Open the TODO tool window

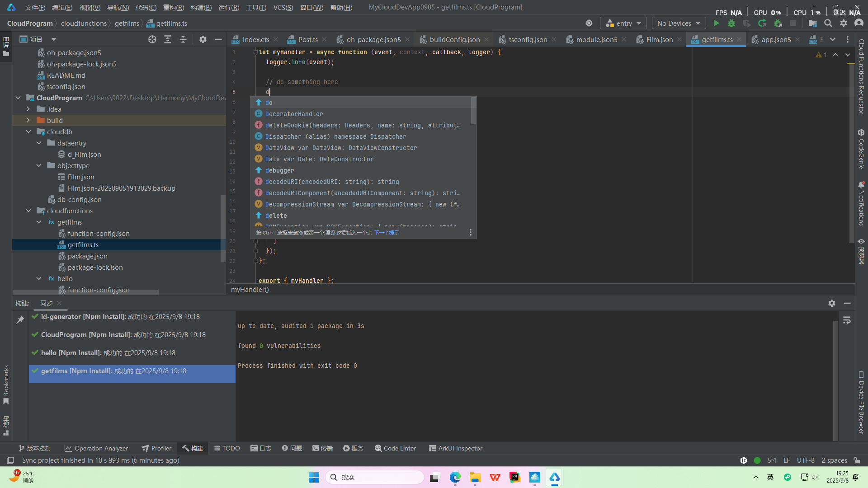click(227, 448)
